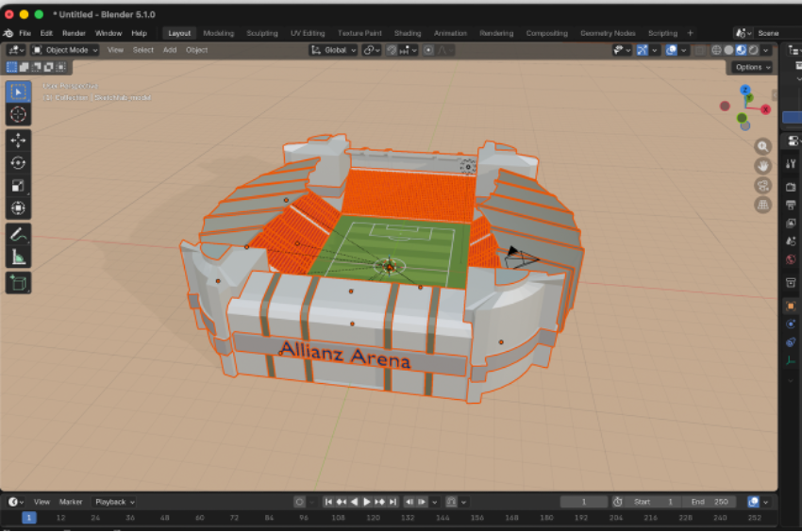Image resolution: width=802 pixels, height=532 pixels.
Task: Toggle use preview range clock icon
Action: (618, 502)
